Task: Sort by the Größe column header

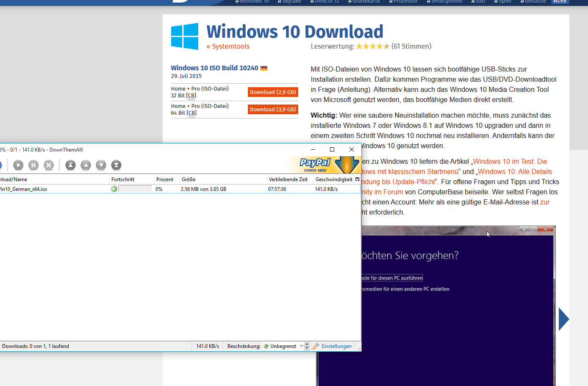Action: pyautogui.click(x=223, y=179)
